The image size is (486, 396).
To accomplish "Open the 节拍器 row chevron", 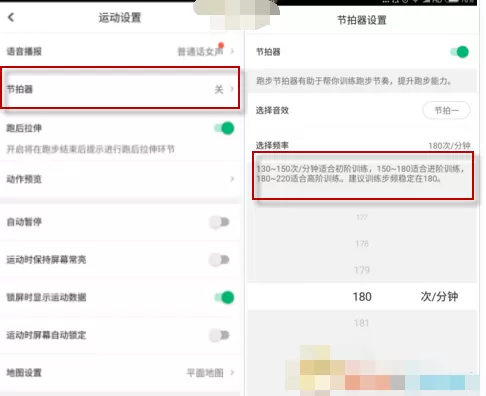I will (232, 89).
